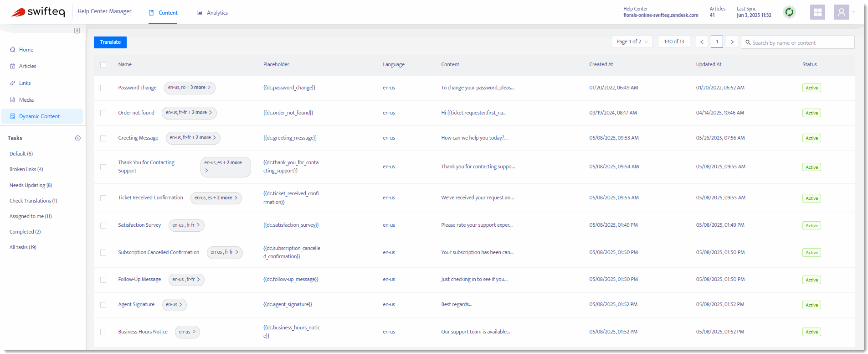Open Needs Updating (8) tasks

pyautogui.click(x=31, y=185)
